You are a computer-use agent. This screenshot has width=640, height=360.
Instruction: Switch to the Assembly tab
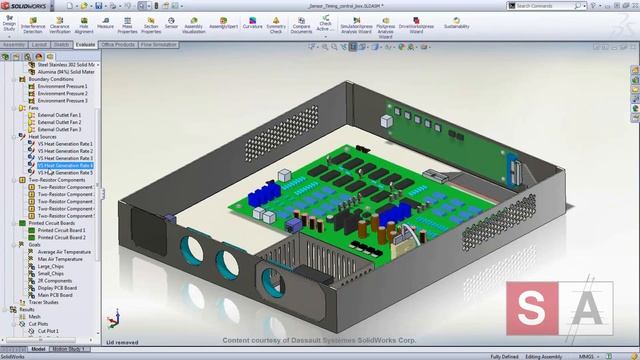pos(14,44)
